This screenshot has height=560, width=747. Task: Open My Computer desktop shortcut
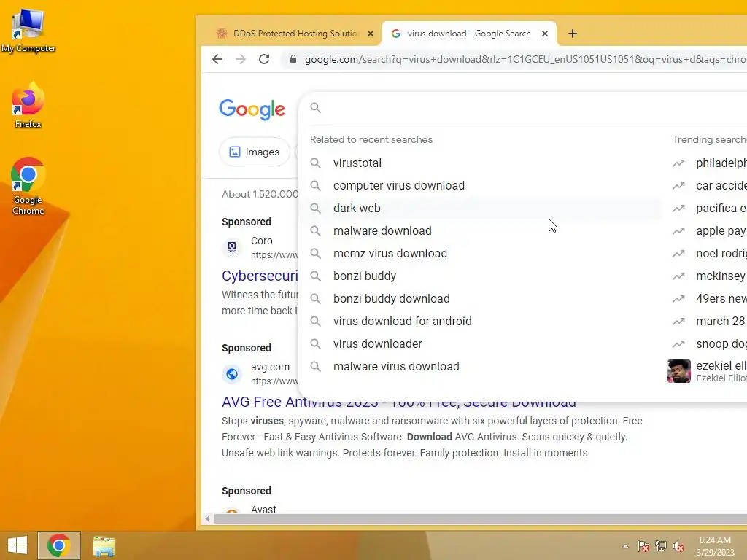point(28,31)
